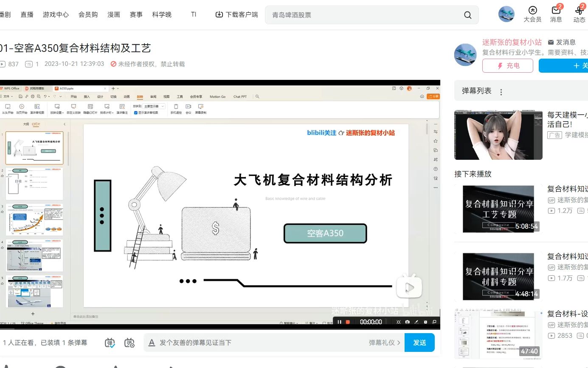Open uploader name 迷斯张的复材小站
The width and height of the screenshot is (588, 368).
click(512, 42)
